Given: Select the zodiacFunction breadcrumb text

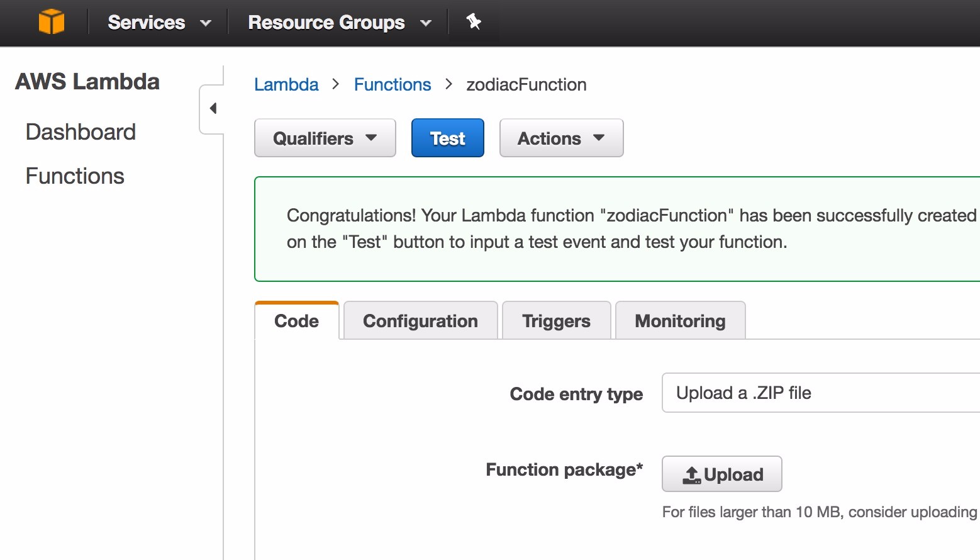Looking at the screenshot, I should pyautogui.click(x=526, y=84).
